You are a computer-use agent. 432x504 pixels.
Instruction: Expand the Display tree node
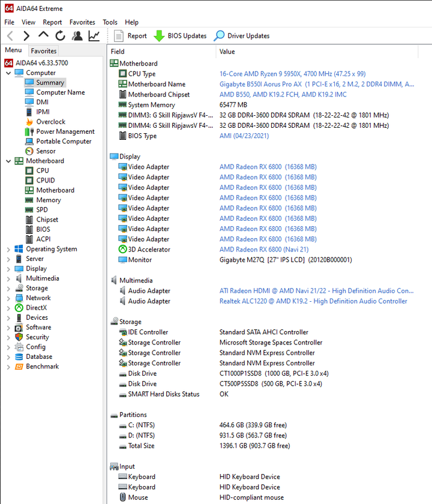(x=8, y=269)
